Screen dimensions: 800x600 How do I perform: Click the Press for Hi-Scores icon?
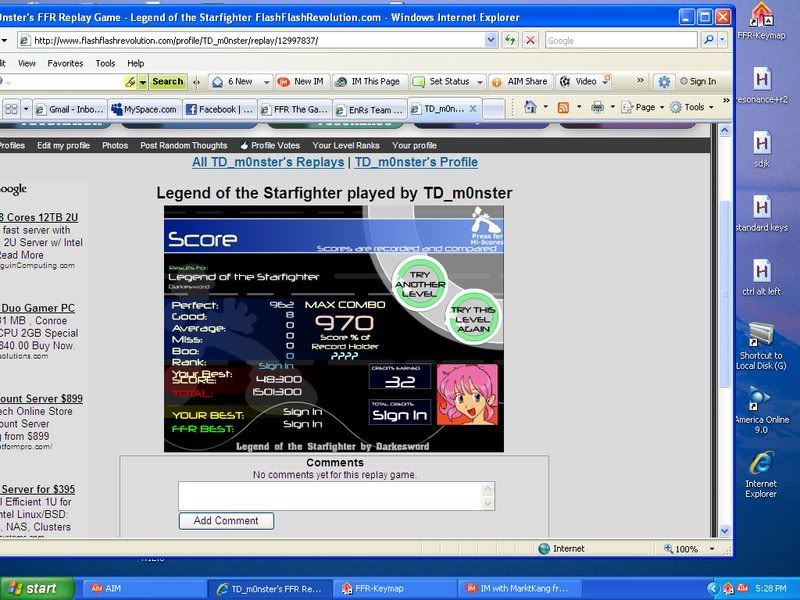click(485, 227)
